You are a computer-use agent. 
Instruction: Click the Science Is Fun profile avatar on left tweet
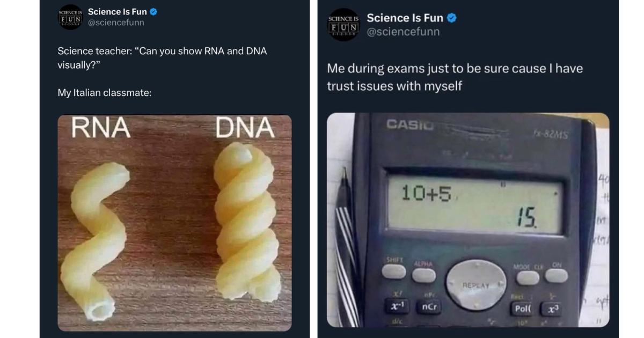pos(70,17)
